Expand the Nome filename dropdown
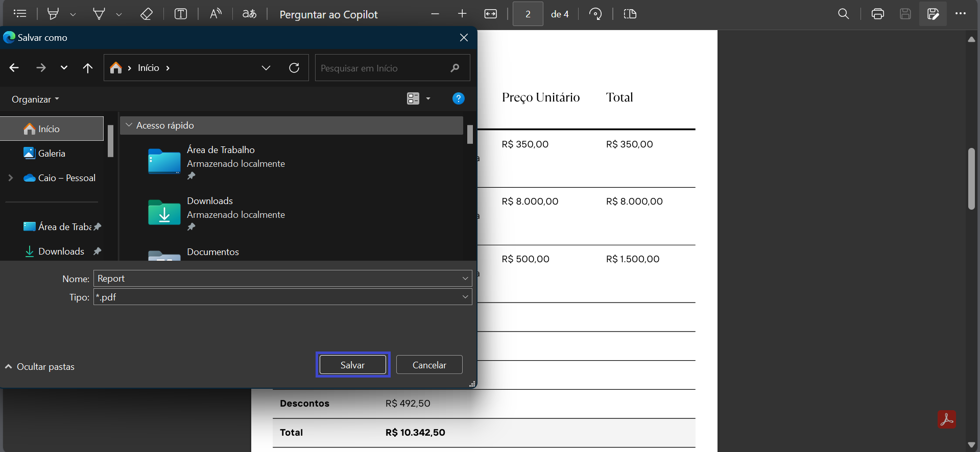The height and width of the screenshot is (452, 980). click(x=465, y=279)
